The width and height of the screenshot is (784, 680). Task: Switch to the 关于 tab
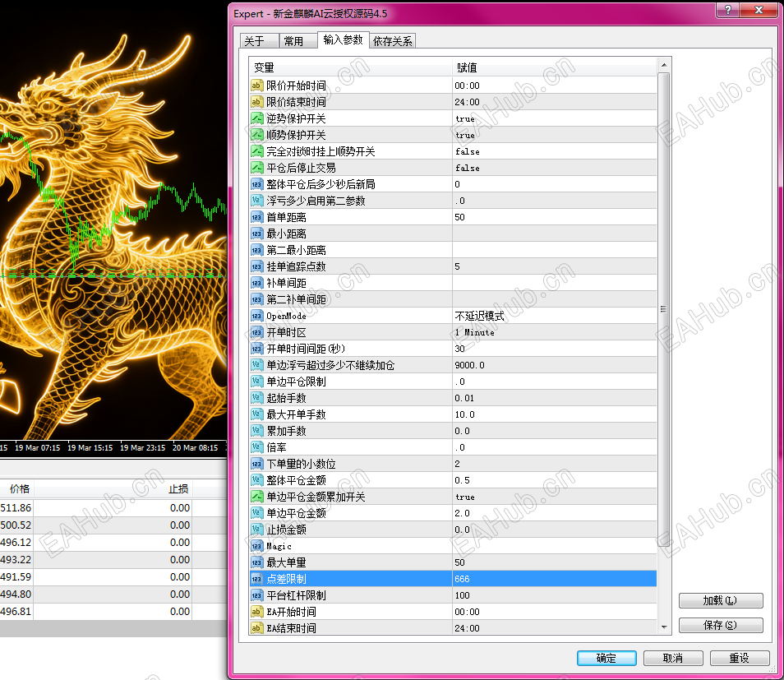(259, 41)
